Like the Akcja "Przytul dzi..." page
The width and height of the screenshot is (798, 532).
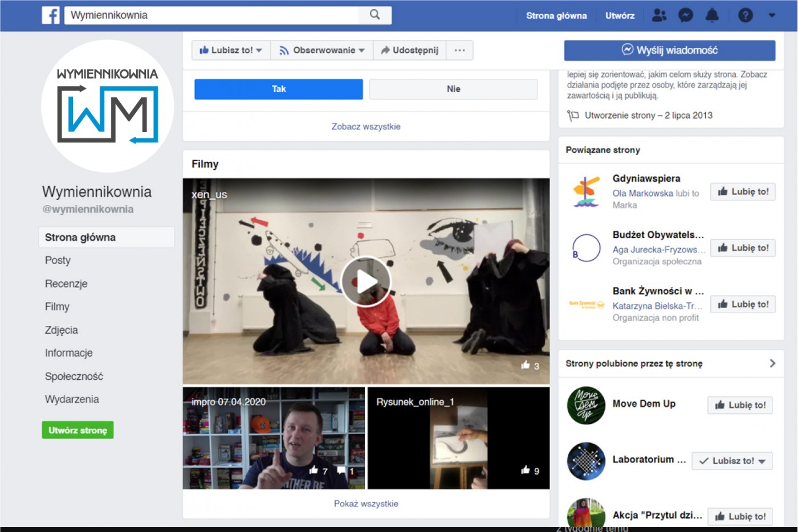740,517
